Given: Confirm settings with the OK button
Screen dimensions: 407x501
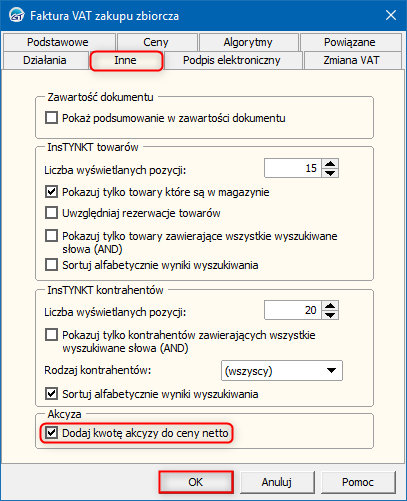Looking at the screenshot, I should click(196, 482).
